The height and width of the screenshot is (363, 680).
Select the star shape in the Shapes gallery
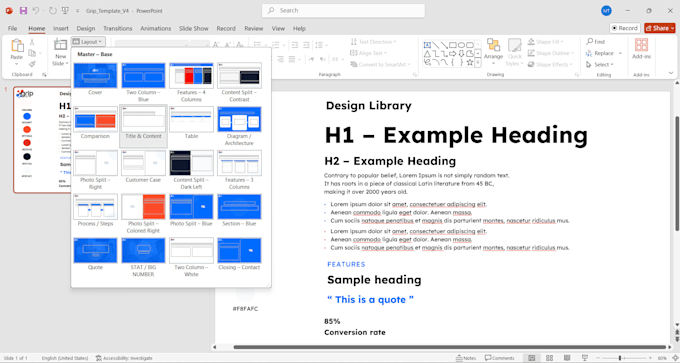tap(469, 62)
